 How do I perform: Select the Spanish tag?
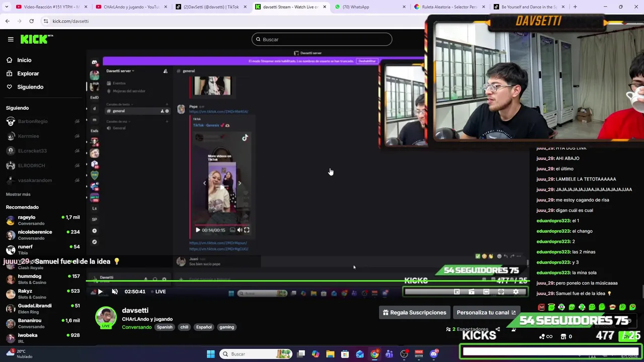click(x=165, y=327)
